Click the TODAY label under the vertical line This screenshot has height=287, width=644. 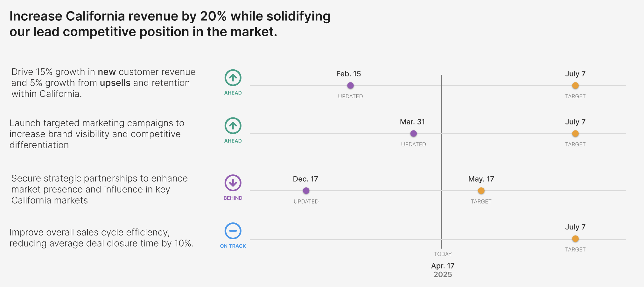point(443,254)
